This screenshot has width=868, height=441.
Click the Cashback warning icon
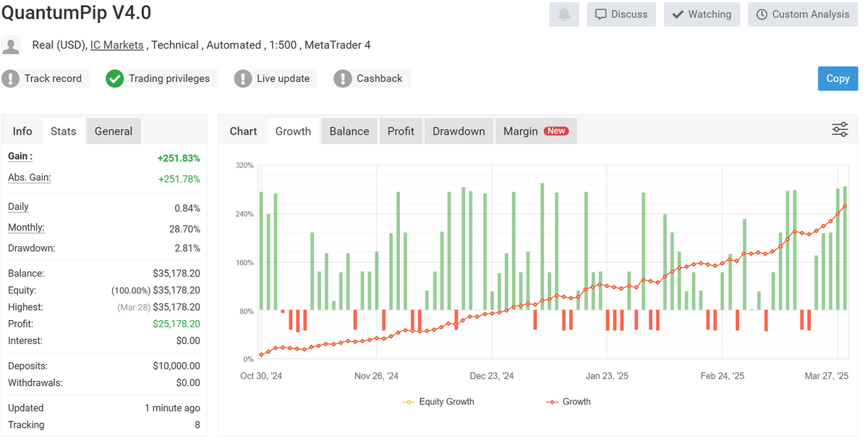(x=343, y=79)
